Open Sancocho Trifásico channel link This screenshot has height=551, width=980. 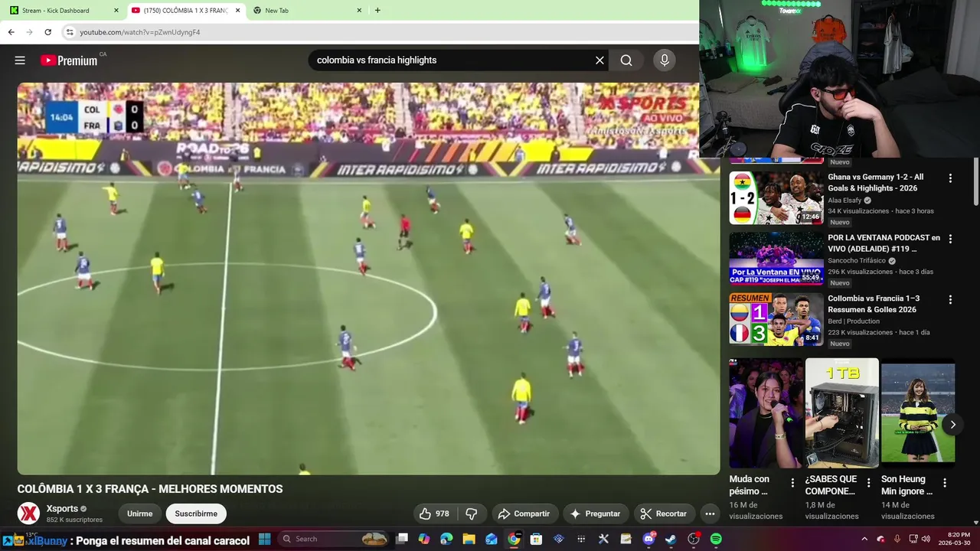pos(857,261)
